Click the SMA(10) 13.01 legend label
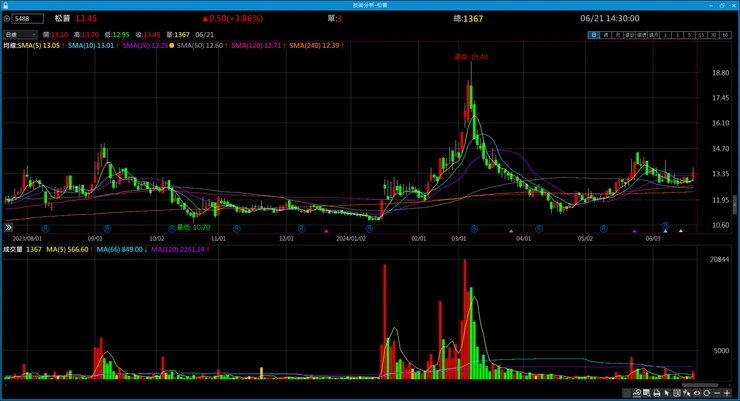The image size is (740, 401). [91, 46]
